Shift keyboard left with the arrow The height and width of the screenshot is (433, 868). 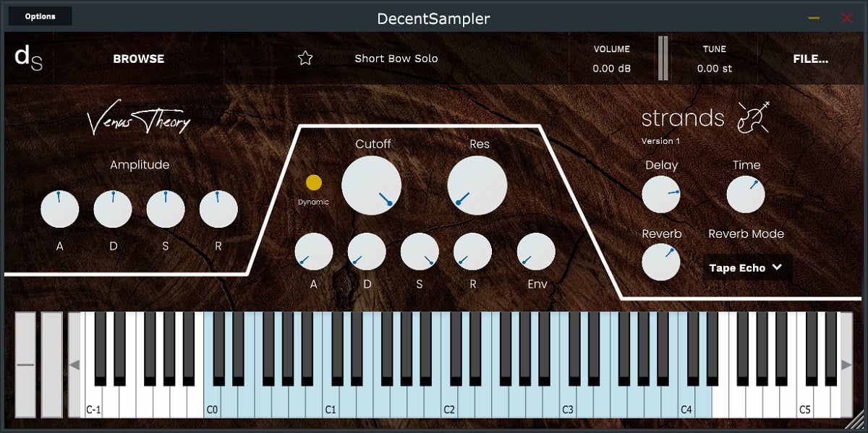[74, 365]
